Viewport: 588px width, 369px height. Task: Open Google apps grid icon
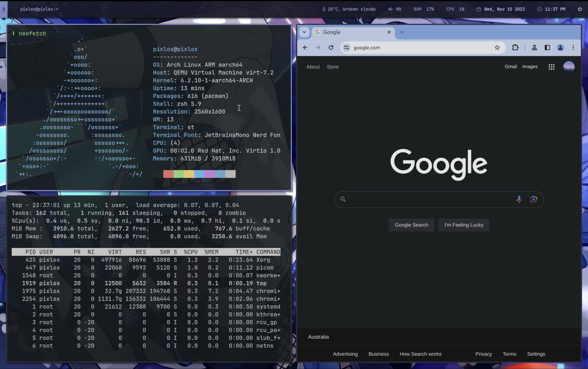coord(551,67)
